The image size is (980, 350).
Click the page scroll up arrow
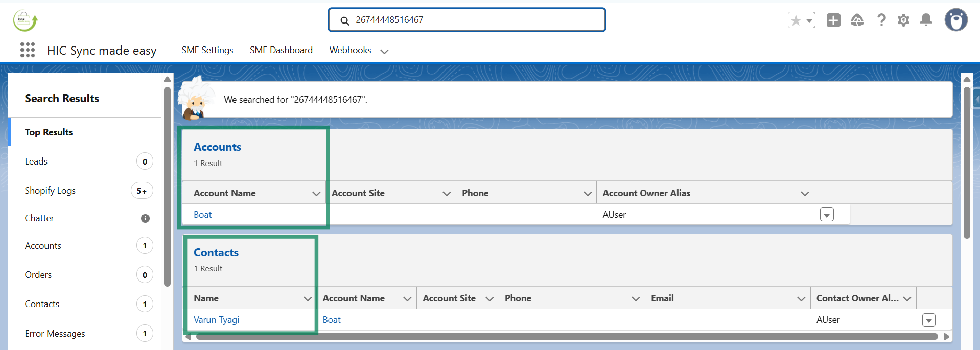(x=967, y=79)
